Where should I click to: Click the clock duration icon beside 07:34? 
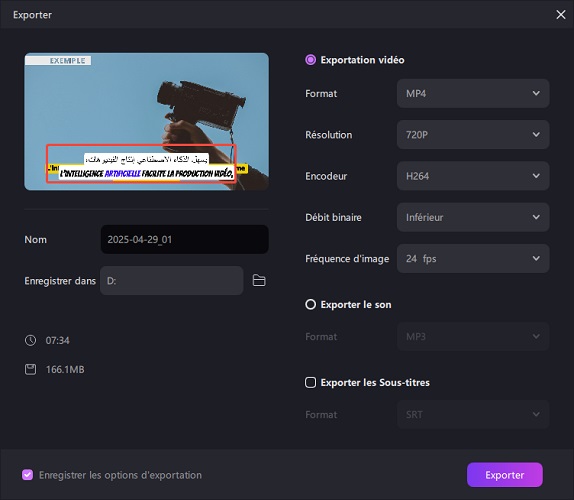tap(30, 340)
